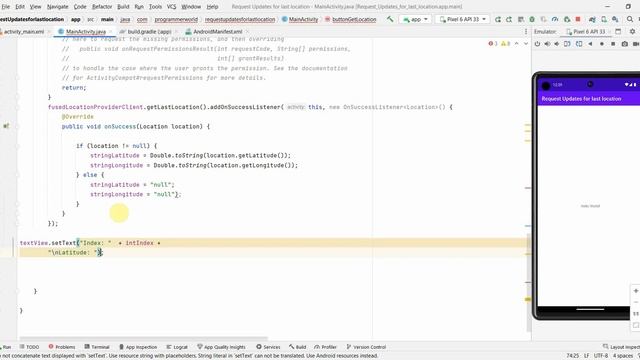Screen dimensions: 640x360
Task: Switch to build.gradle (app) tab
Action: 149,31
